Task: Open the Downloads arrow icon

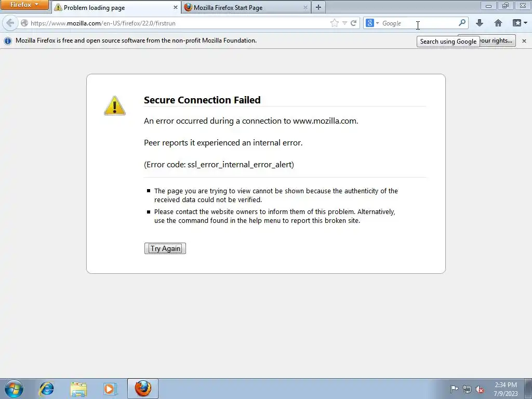Action: point(480,23)
